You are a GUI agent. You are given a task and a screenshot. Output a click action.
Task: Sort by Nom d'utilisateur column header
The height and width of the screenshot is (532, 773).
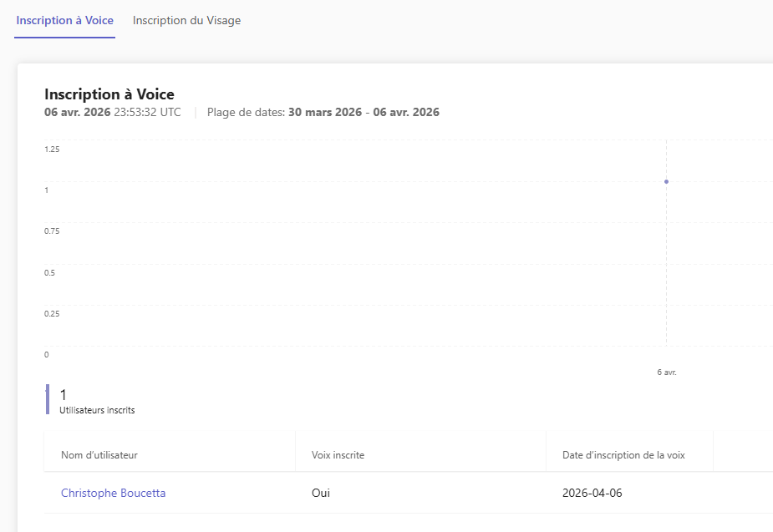click(x=99, y=455)
